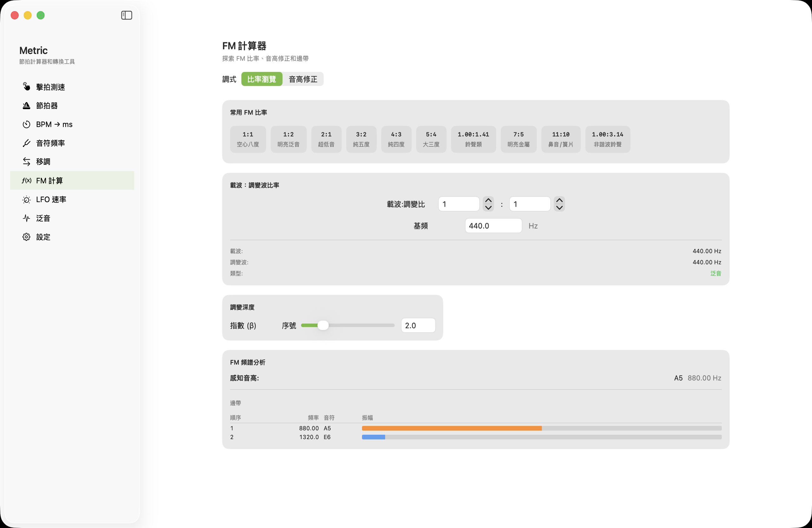Screen dimensions: 812x528
Task: Click the LFO 速率 sun icon
Action: [26, 200]
